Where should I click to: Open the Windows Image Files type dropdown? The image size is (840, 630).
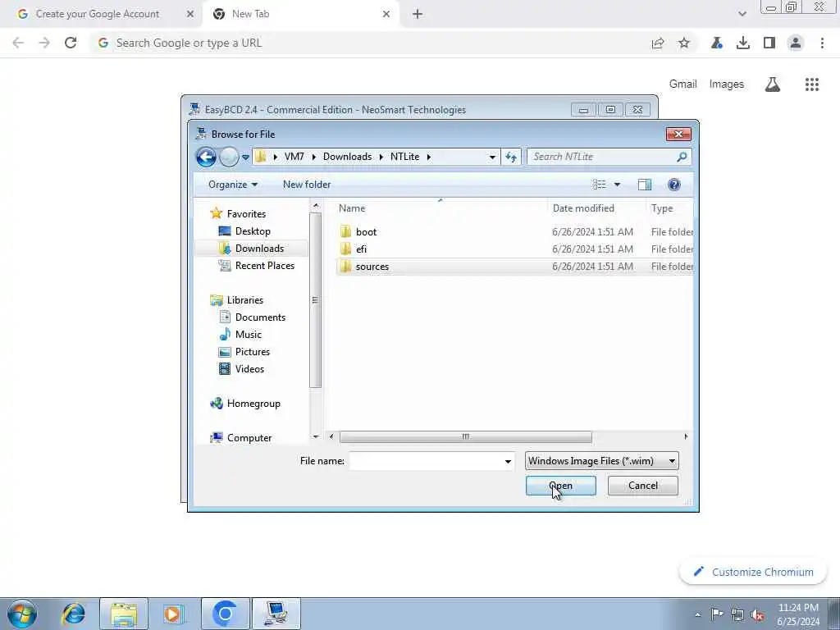coord(601,461)
